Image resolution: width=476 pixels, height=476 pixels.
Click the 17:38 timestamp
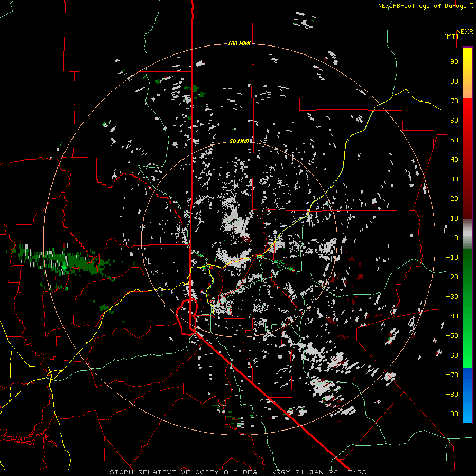click(x=354, y=472)
